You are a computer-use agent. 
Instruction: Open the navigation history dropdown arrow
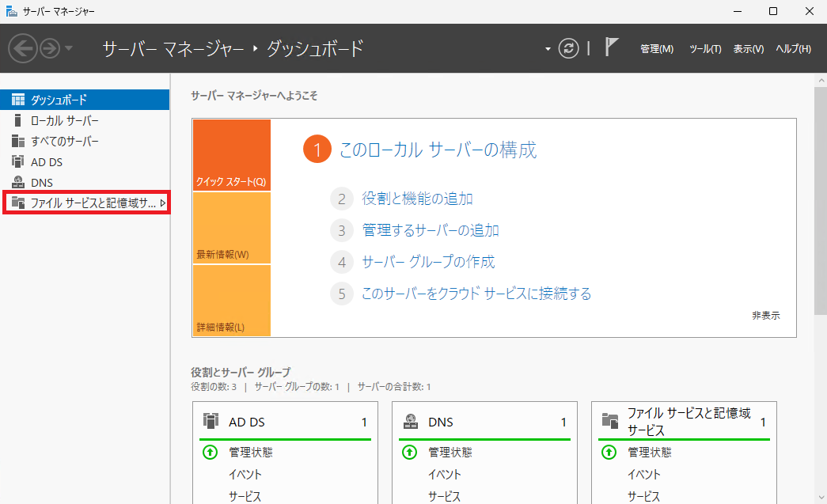(x=69, y=48)
